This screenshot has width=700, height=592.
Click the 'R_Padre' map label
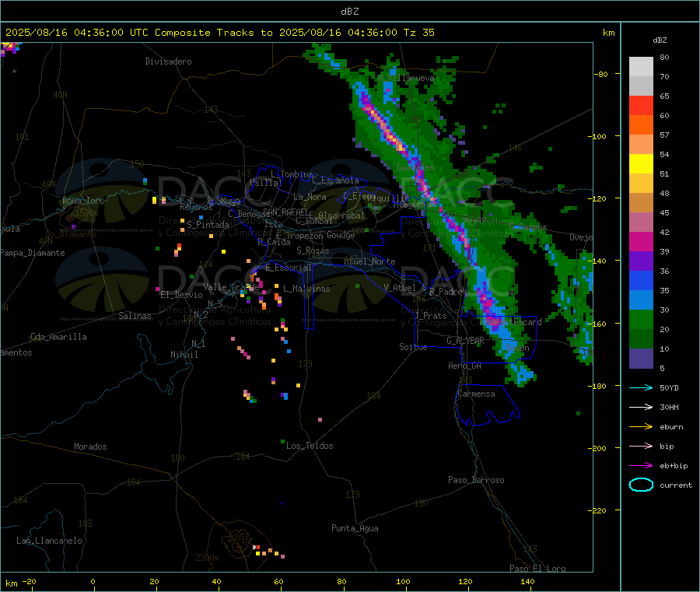(446, 292)
